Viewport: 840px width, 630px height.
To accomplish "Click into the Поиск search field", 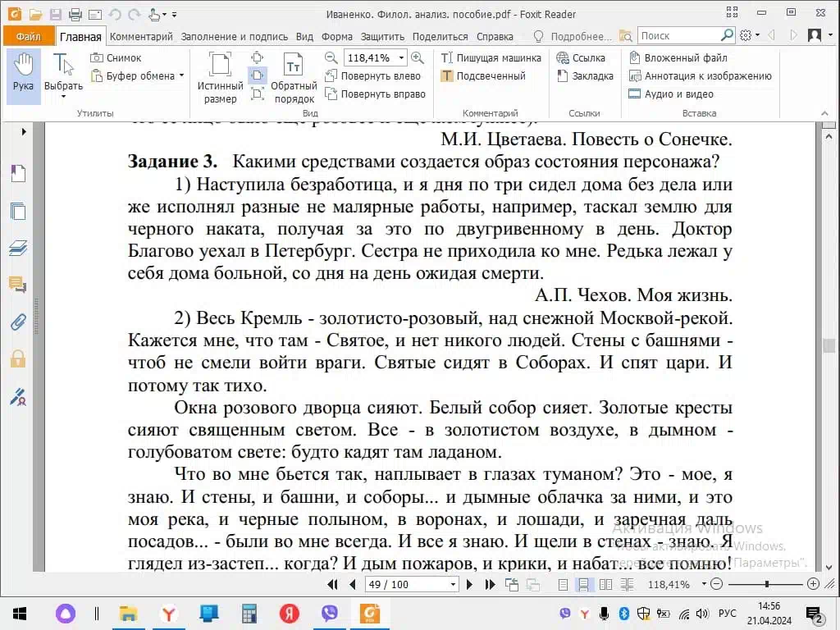I will click(x=678, y=36).
